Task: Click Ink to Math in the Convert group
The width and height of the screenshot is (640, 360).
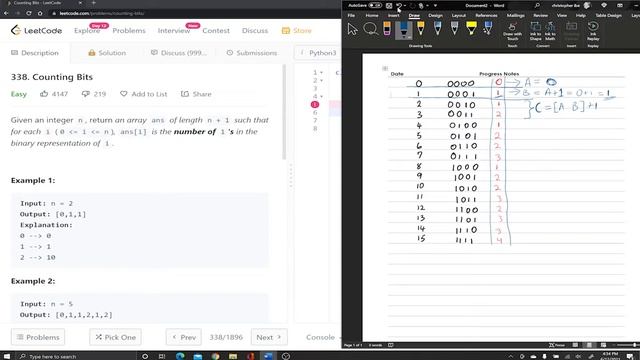Action: [550, 31]
